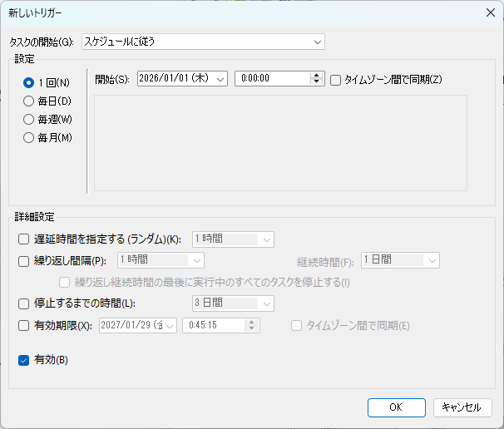Select the 1 回 radio button
This screenshot has height=429, width=504.
pyautogui.click(x=29, y=82)
